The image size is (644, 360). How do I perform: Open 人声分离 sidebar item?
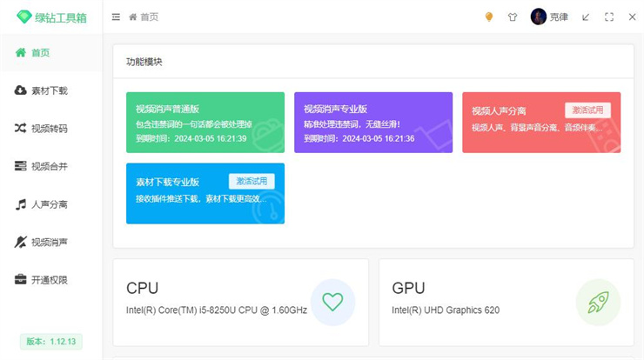[51, 204]
